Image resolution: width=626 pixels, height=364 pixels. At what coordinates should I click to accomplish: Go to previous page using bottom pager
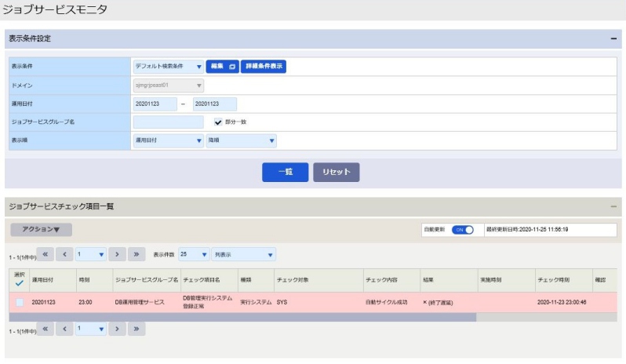64,329
